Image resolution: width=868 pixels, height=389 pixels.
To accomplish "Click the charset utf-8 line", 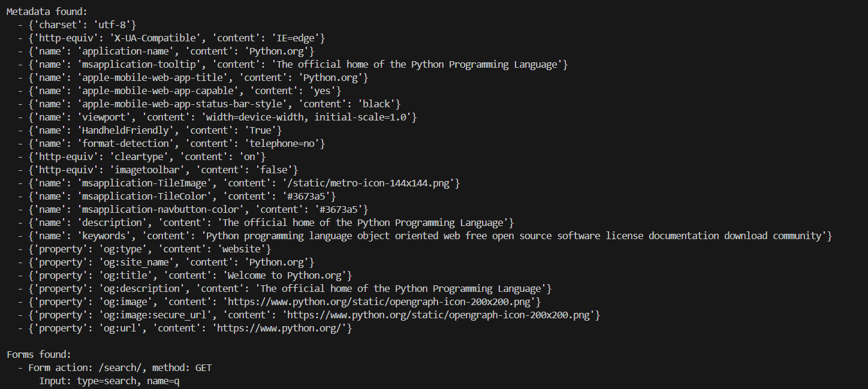I will click(x=77, y=25).
